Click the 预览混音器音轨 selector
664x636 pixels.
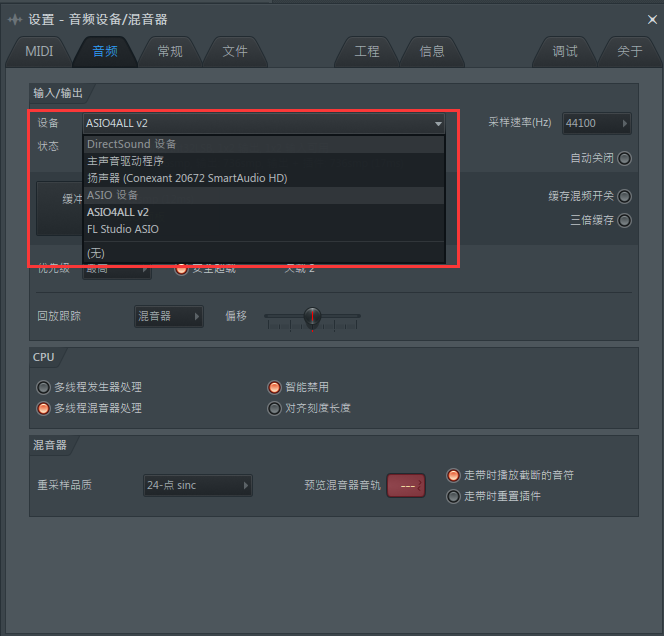pyautogui.click(x=406, y=486)
